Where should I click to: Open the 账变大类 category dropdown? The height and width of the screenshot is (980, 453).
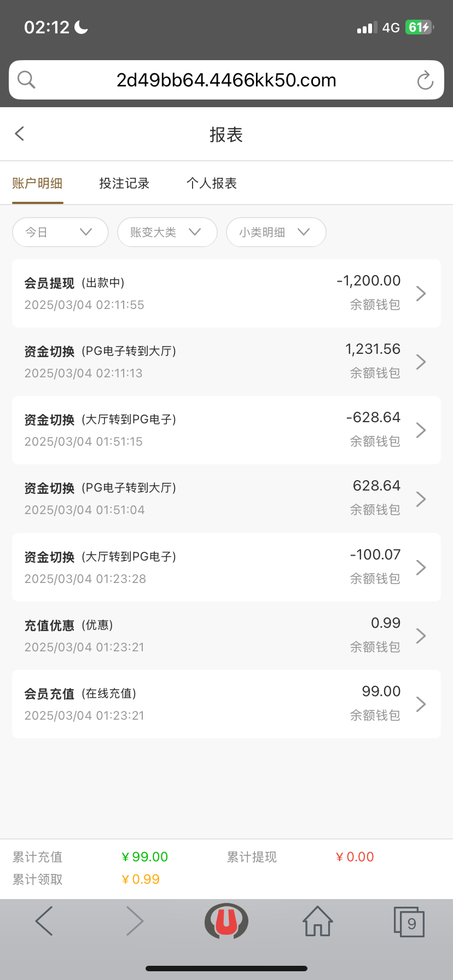click(x=167, y=232)
